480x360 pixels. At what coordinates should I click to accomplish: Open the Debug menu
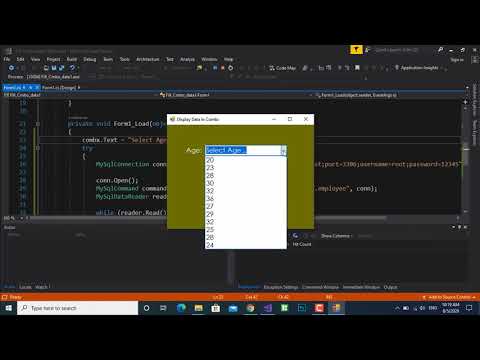tap(90, 59)
